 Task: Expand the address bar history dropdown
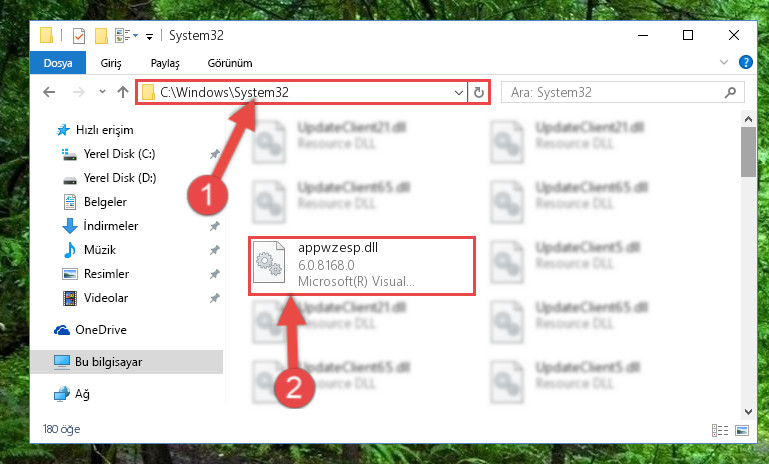[459, 92]
